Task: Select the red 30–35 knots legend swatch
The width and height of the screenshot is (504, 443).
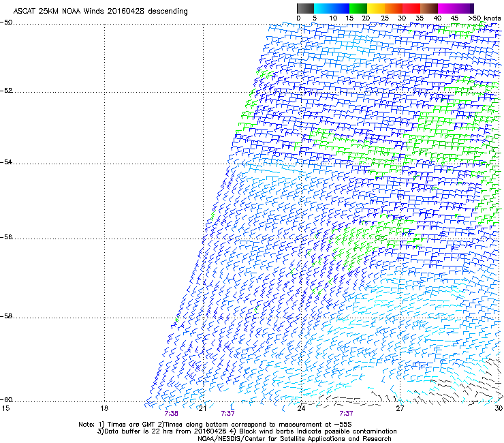Action: pyautogui.click(x=411, y=8)
